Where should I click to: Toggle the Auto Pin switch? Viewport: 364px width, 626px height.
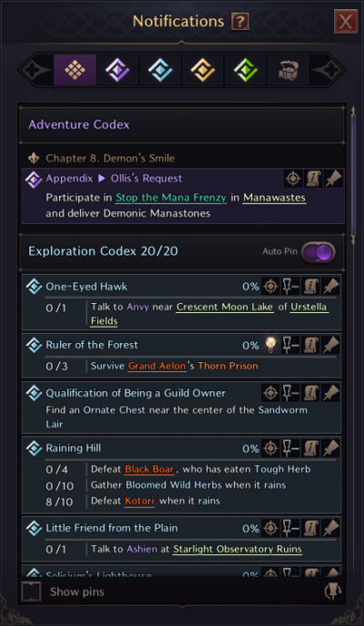[x=318, y=252]
